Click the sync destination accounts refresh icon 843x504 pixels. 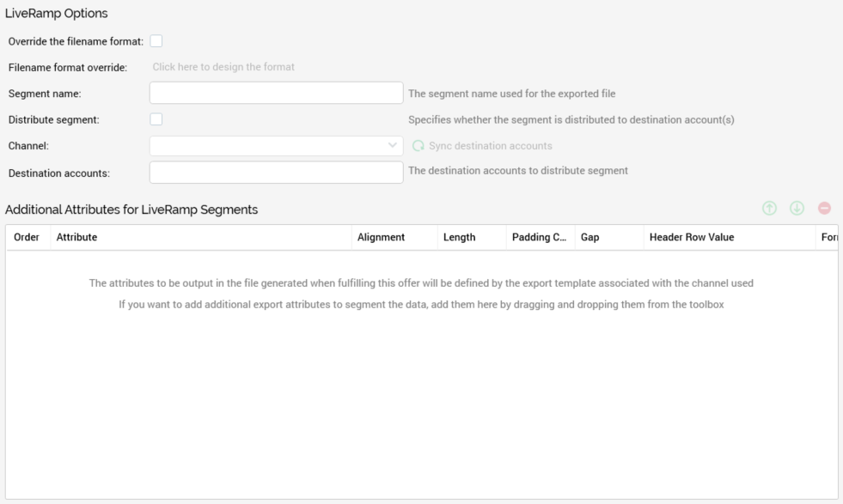[418, 146]
